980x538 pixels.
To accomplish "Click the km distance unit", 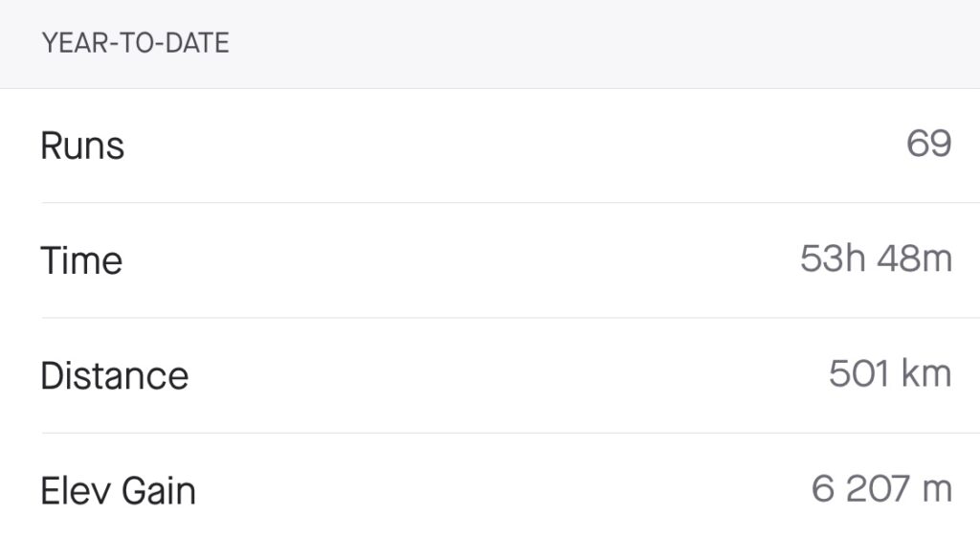I will 926,374.
